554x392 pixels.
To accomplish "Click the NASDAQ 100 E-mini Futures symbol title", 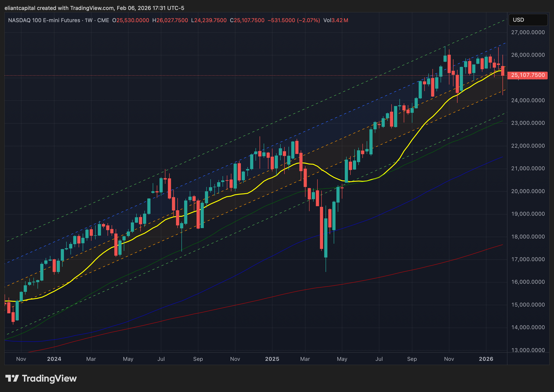I will coord(44,20).
